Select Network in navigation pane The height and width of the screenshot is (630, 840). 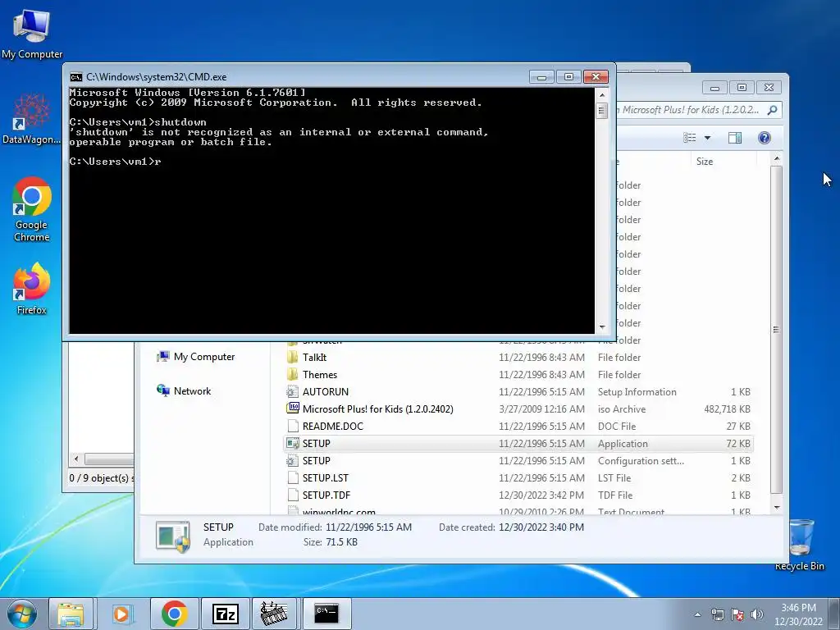[x=184, y=391]
